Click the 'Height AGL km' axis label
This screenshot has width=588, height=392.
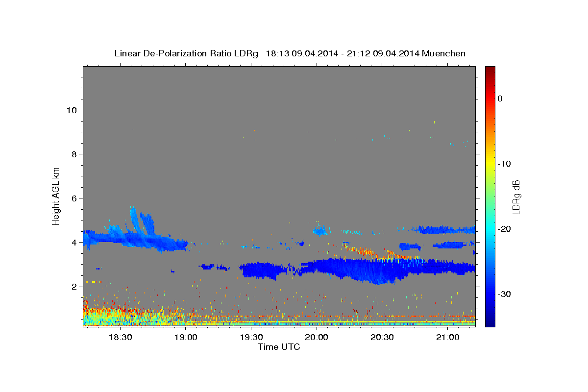coord(56,196)
